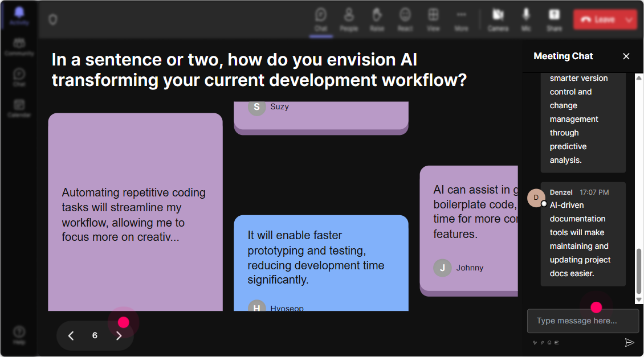The image size is (644, 357).
Task: Open the Activity section in the sidebar
Action: (x=19, y=17)
